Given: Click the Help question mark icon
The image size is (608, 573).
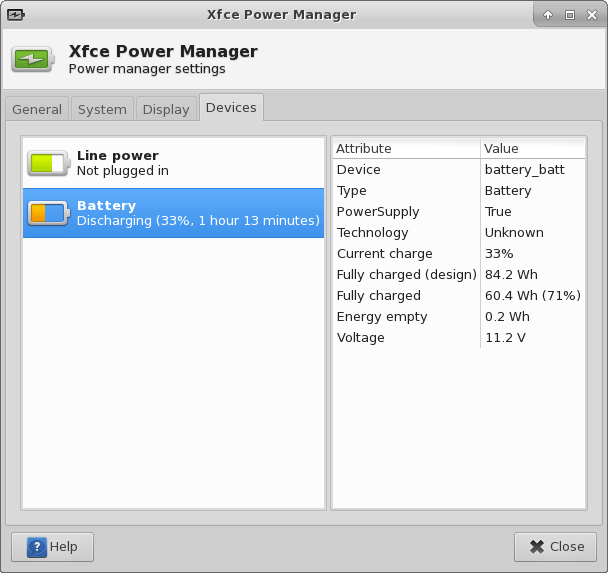Looking at the screenshot, I should point(37,547).
